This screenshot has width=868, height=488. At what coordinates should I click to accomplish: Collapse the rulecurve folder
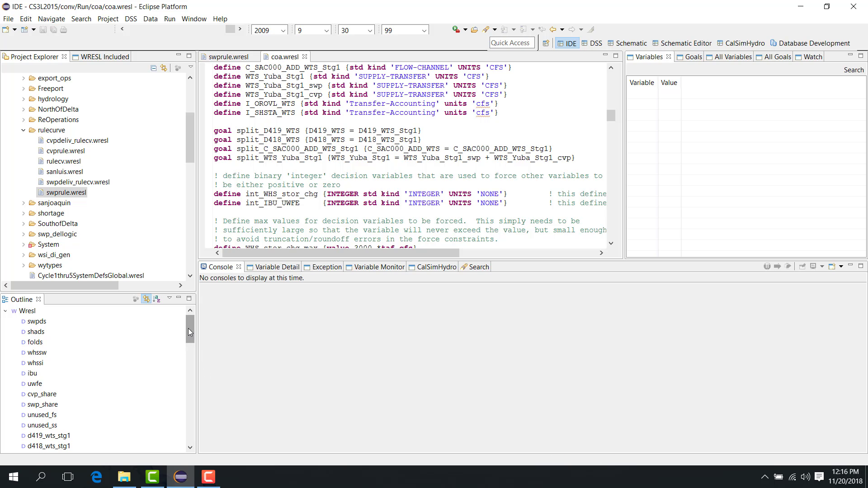pos(24,130)
